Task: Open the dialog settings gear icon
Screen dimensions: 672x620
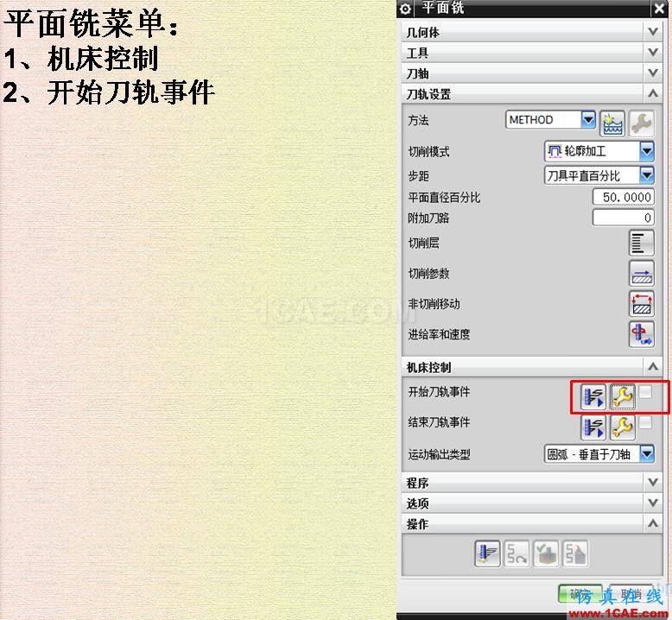Action: [x=405, y=9]
